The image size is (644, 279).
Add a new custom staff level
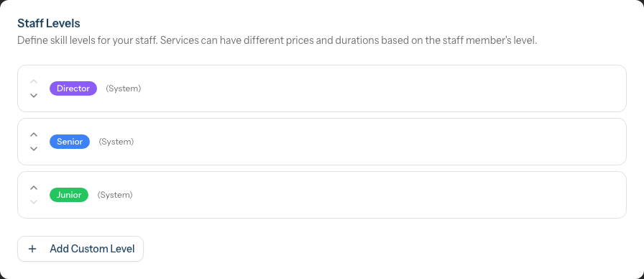80,249
